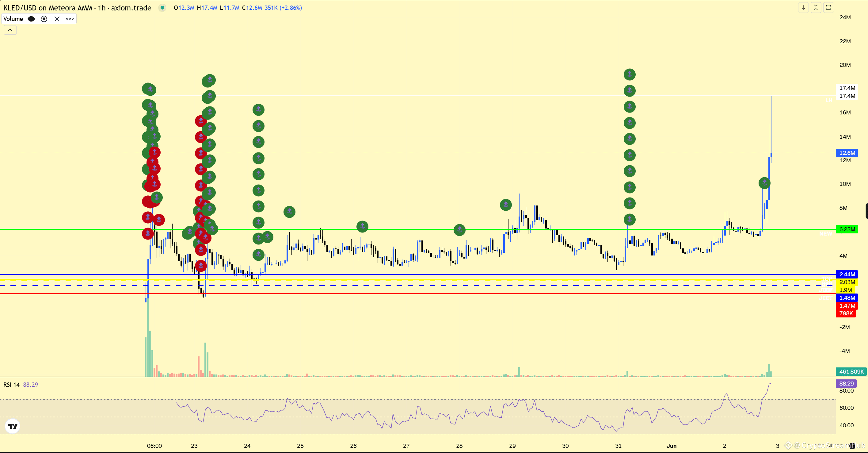868x453 pixels.
Task: Click the high price value H17.4M
Action: pos(207,8)
